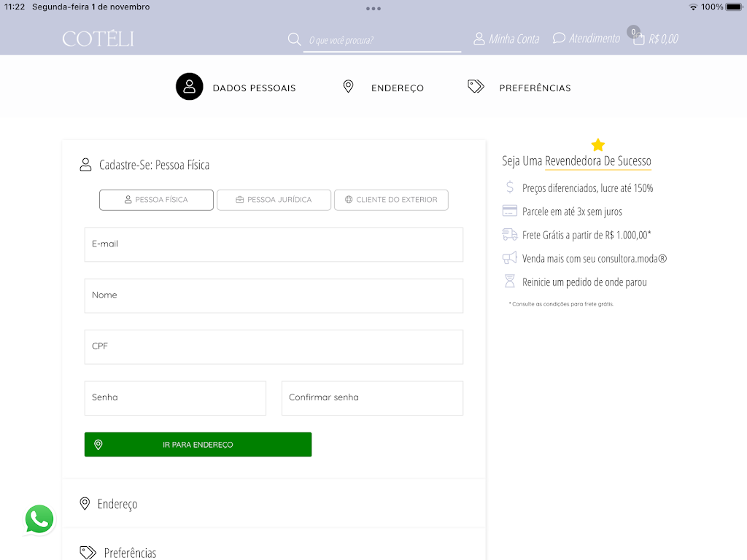
Task: Focus the E-mail input field
Action: pos(274,245)
